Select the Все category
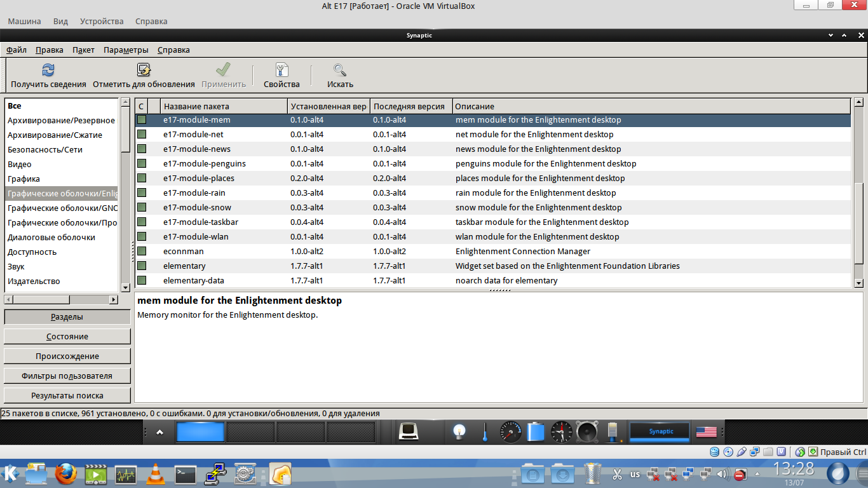Viewport: 868px width, 488px height. click(x=62, y=105)
